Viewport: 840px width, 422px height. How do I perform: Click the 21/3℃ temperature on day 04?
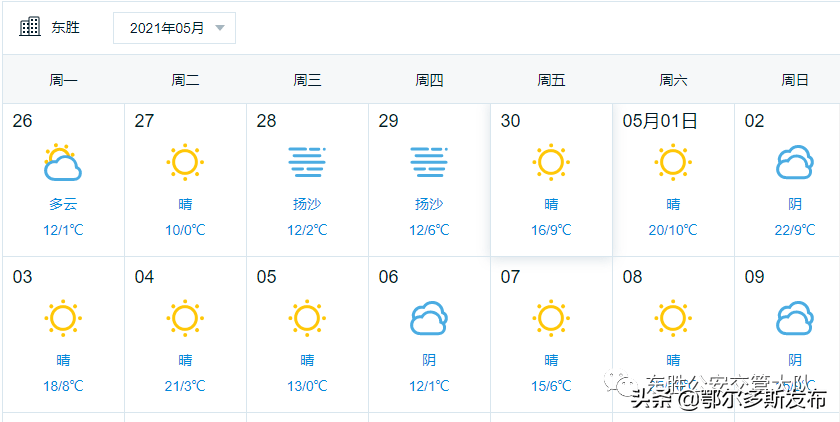(185, 386)
